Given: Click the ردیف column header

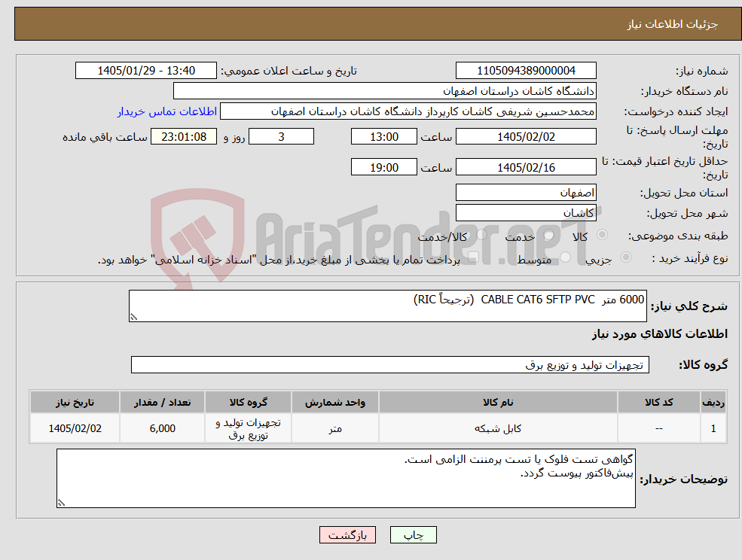Looking at the screenshot, I should coord(713,402).
